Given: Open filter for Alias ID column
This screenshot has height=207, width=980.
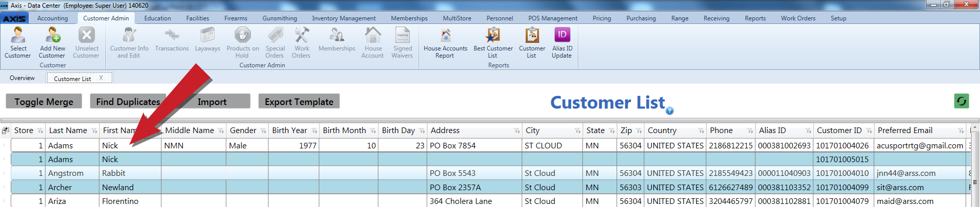Looking at the screenshot, I should [x=808, y=131].
